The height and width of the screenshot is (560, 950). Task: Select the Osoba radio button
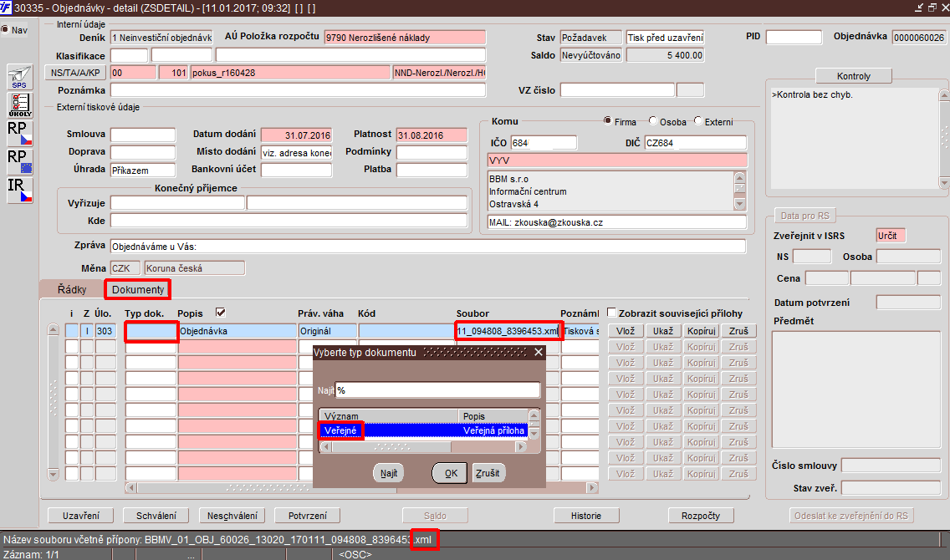pos(653,120)
